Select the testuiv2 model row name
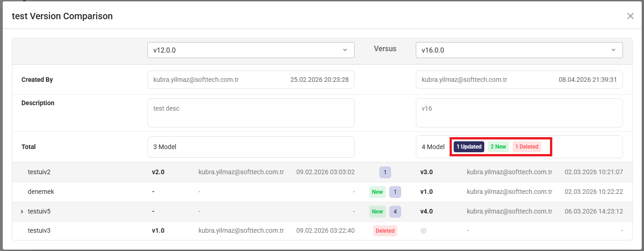 point(39,172)
